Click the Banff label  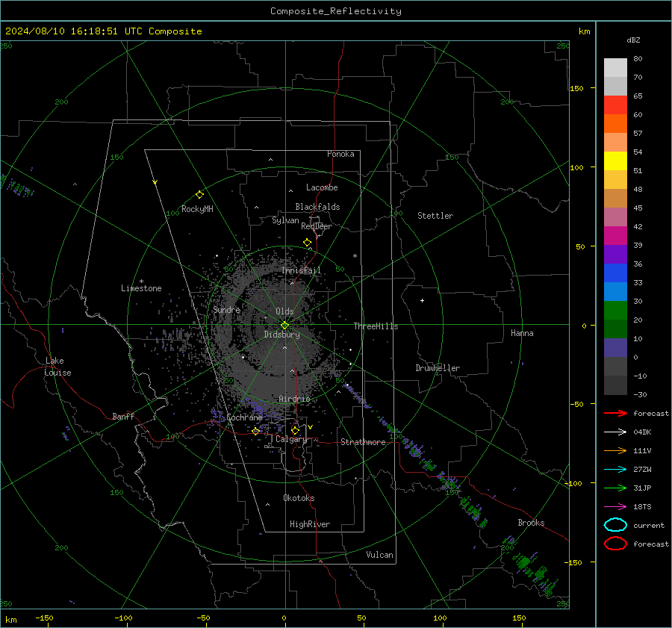tap(123, 417)
